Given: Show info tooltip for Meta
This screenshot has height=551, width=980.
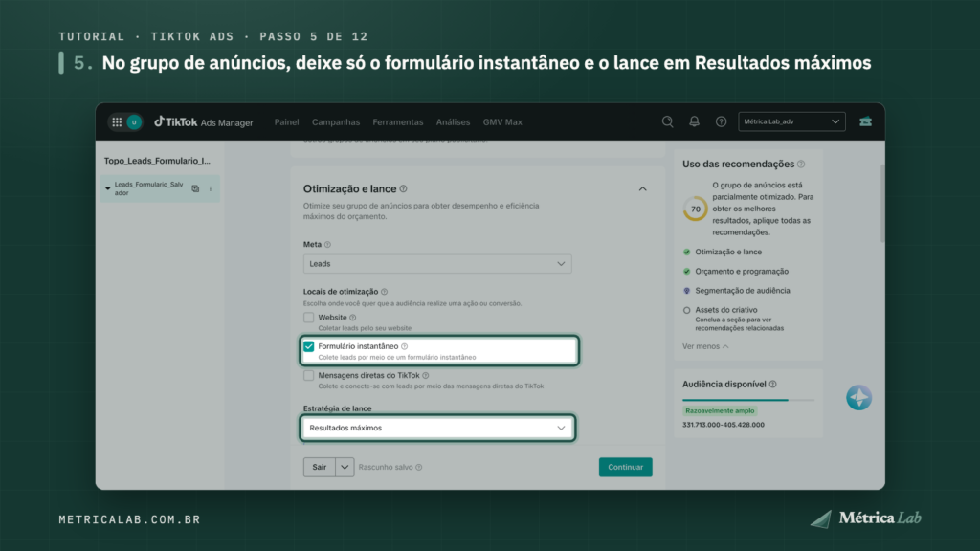Looking at the screenshot, I should (327, 245).
